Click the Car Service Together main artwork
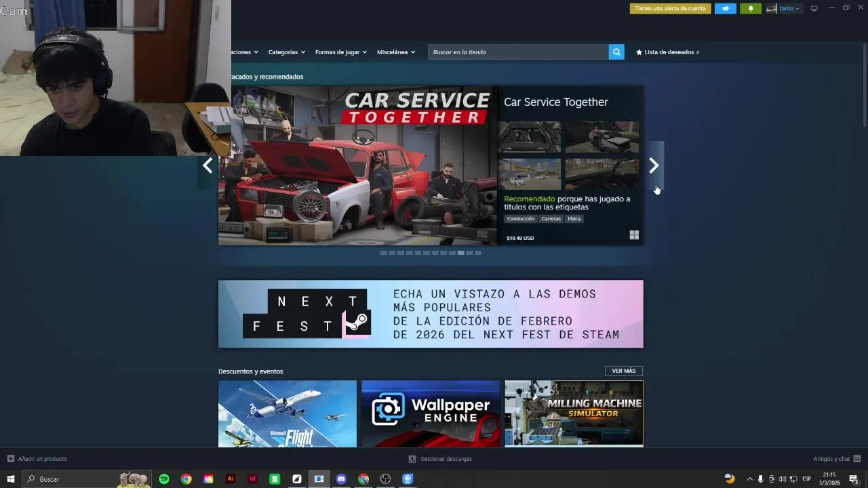The image size is (868, 488). pyautogui.click(x=357, y=165)
